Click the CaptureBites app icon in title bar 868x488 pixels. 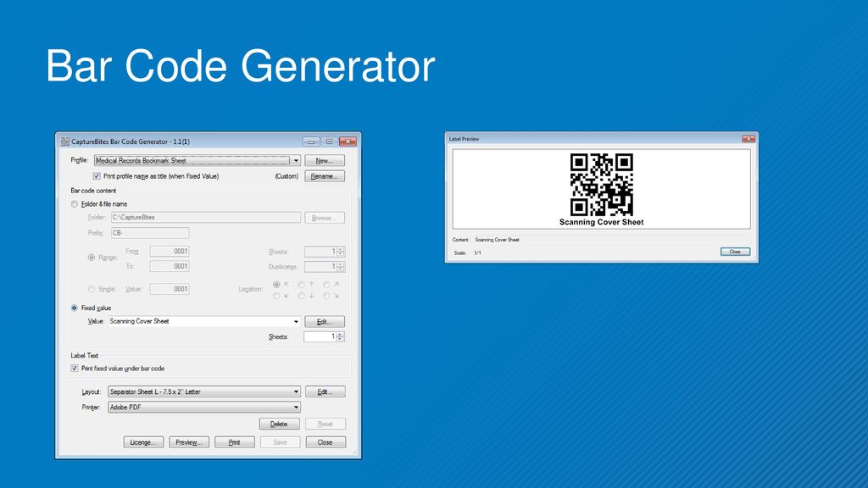point(64,141)
